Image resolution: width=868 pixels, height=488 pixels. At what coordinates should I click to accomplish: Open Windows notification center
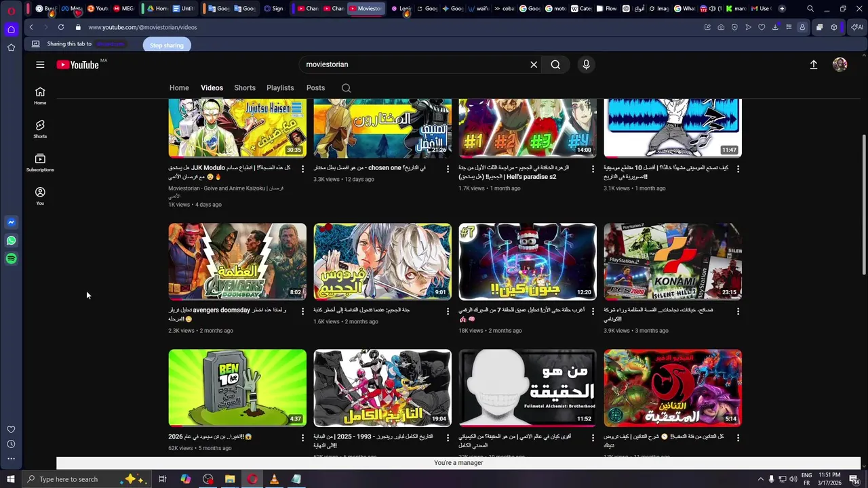click(854, 479)
